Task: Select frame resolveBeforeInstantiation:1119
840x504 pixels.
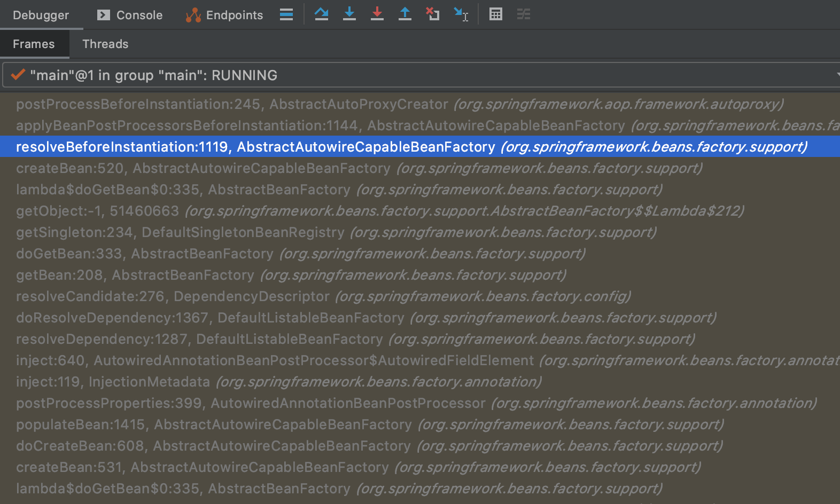Action: pos(420,147)
